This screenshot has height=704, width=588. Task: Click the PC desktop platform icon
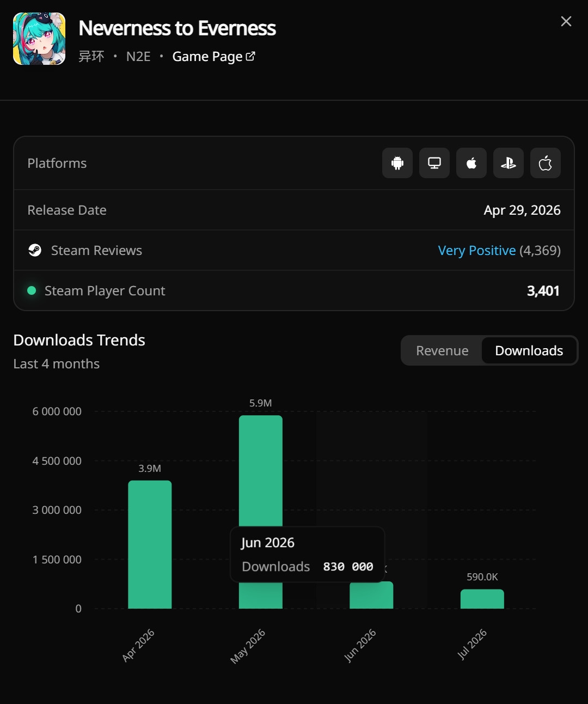(x=434, y=163)
